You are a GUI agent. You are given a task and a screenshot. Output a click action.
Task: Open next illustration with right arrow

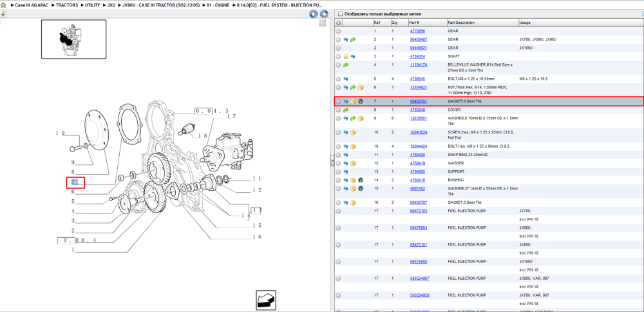coord(324,14)
